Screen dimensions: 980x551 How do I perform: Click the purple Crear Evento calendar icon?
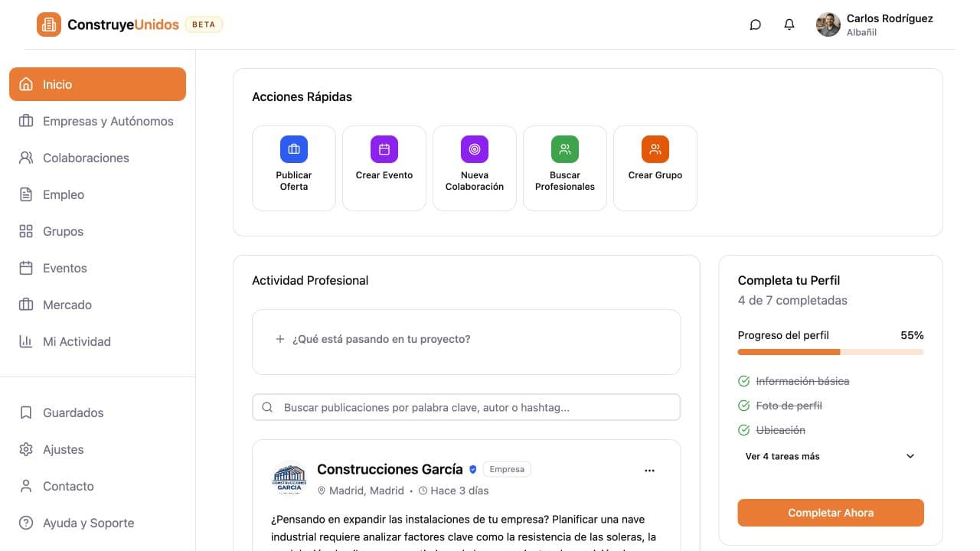[384, 149]
